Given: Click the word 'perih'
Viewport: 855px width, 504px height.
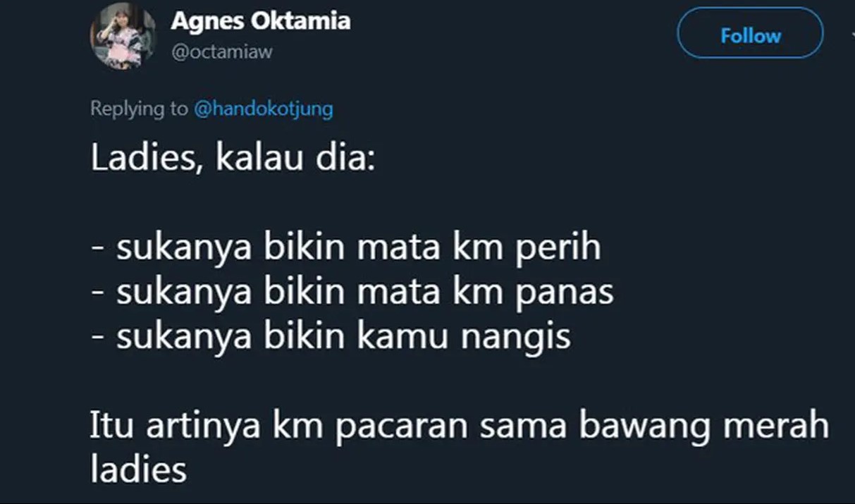Looking at the screenshot, I should tap(556, 249).
